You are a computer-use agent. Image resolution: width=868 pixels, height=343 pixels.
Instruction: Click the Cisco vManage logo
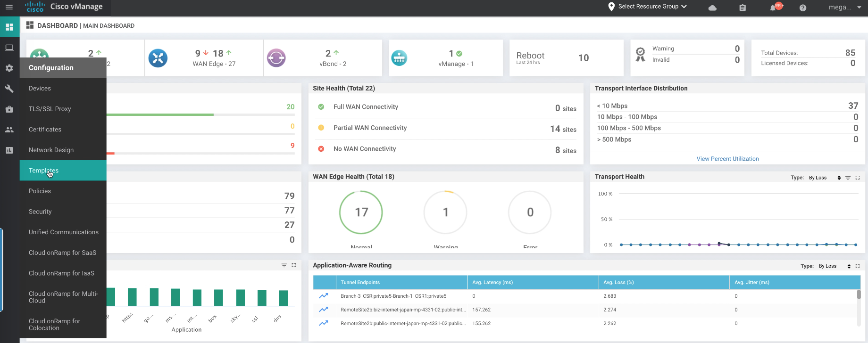64,7
